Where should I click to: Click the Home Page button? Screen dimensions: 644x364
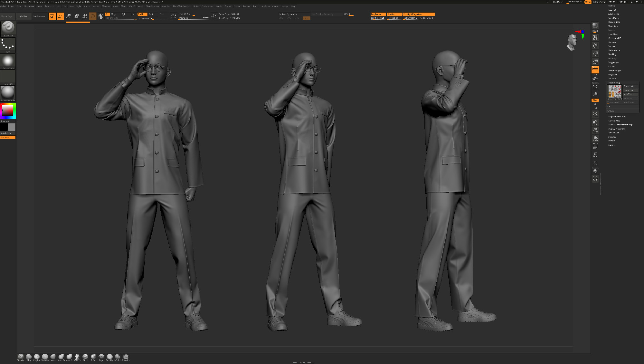point(8,16)
